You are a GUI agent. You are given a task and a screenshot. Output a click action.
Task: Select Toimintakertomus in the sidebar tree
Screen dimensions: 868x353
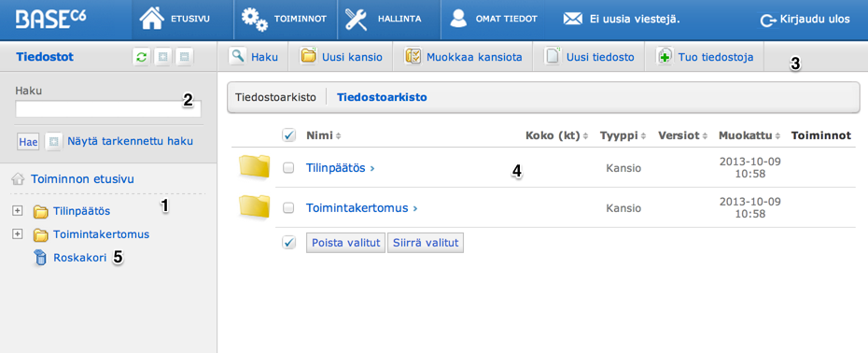[102, 234]
